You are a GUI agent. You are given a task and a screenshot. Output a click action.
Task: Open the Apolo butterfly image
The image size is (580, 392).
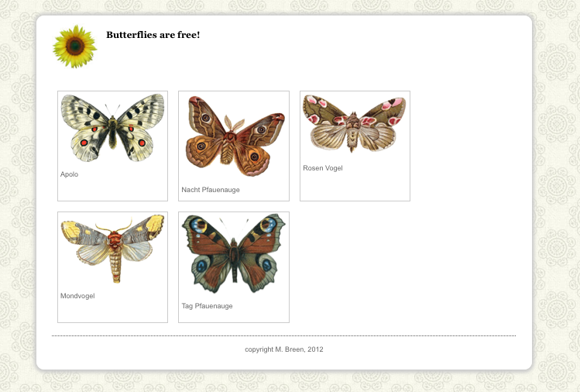point(112,128)
